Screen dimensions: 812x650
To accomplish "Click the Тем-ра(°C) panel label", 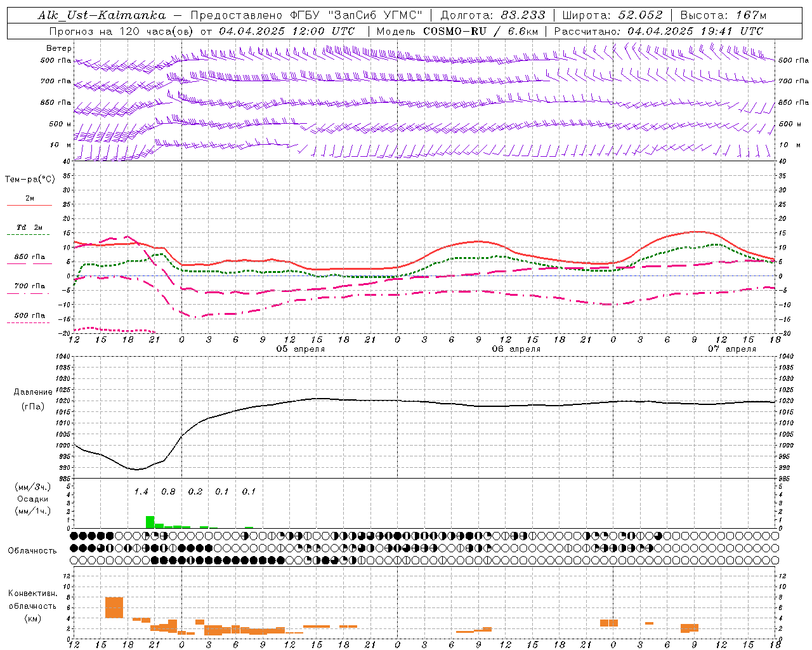I will point(30,180).
